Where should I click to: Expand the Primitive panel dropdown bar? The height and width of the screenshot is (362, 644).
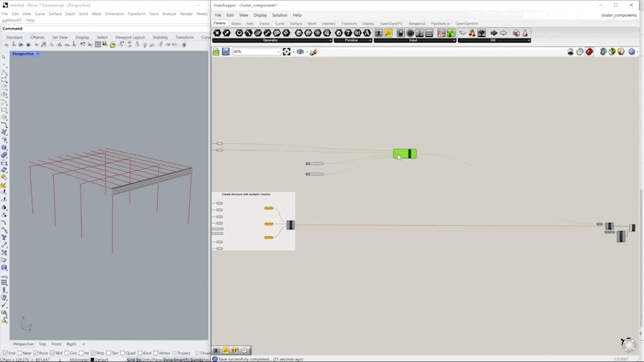353,40
